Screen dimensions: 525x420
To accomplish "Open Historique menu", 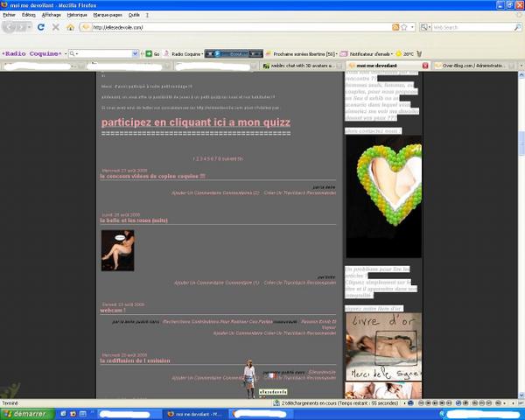I will tap(77, 15).
